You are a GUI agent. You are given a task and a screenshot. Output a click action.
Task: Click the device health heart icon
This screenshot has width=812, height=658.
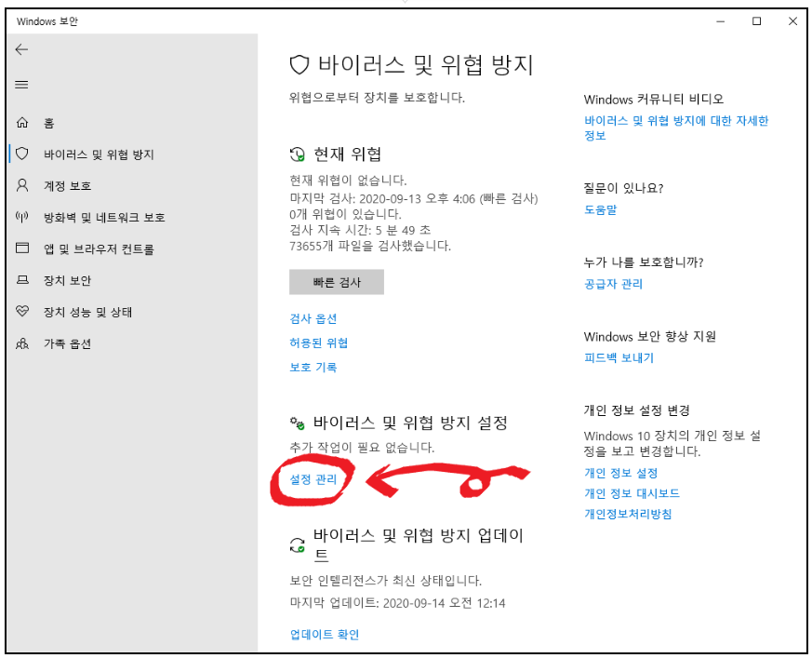(22, 312)
